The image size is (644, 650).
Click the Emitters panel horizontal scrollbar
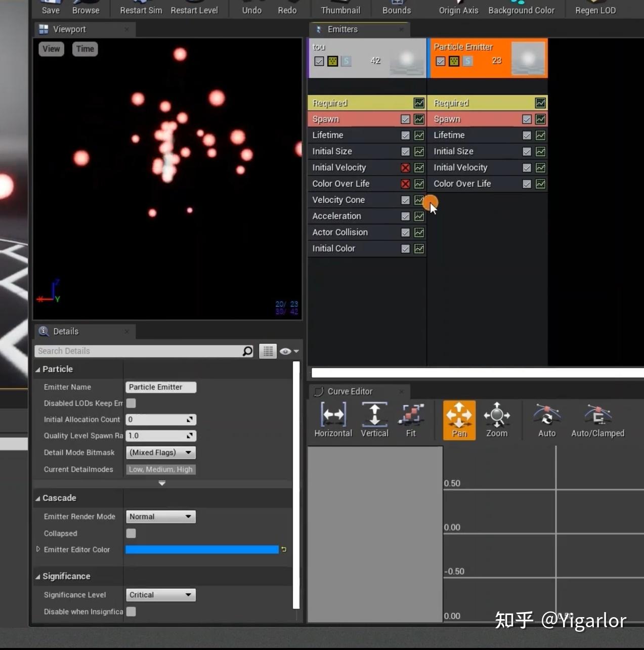click(478, 373)
